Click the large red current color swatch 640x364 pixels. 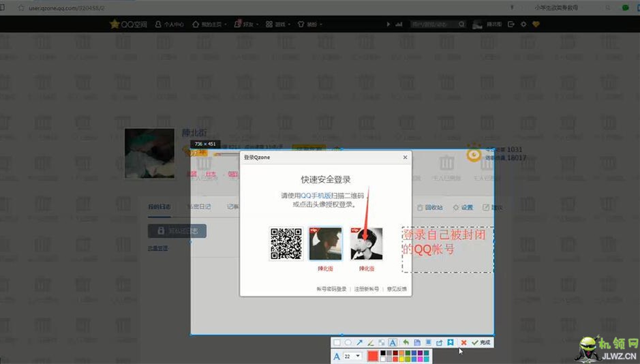point(373,356)
